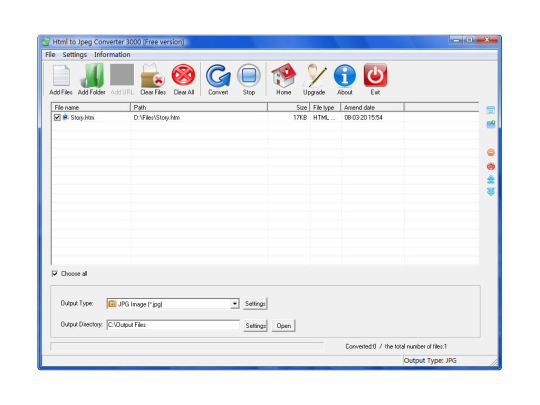The image size is (540, 405).
Task: Close the converter window
Action: pos(487,40)
